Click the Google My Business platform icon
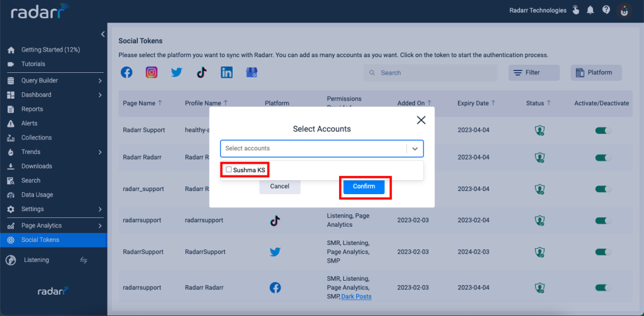The image size is (644, 316). (x=252, y=73)
